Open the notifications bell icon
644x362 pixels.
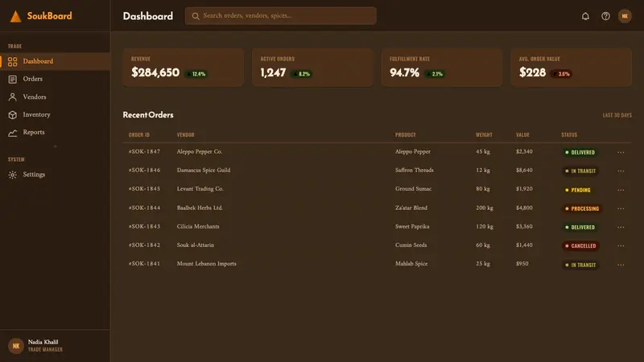point(585,16)
